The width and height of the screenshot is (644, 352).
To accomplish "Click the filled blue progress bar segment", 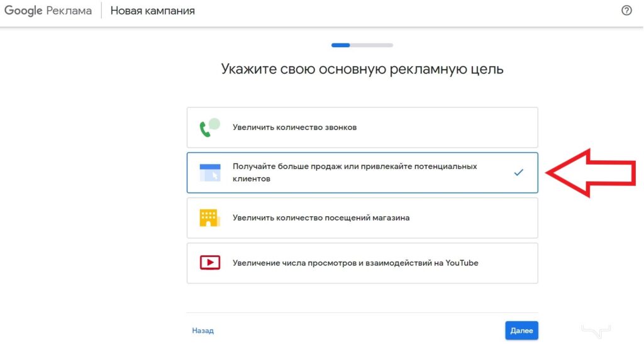I will [x=340, y=45].
